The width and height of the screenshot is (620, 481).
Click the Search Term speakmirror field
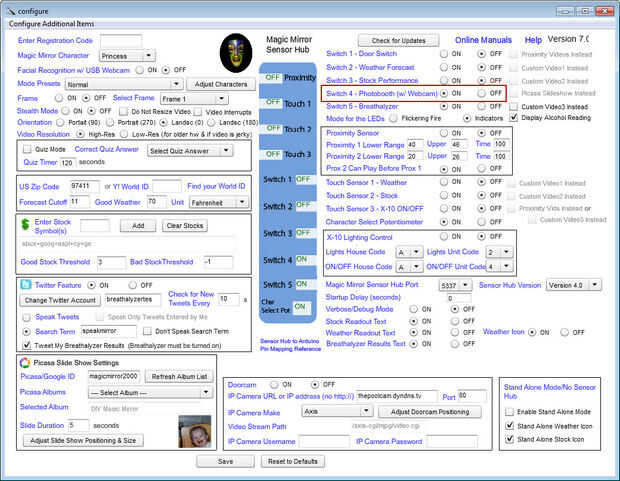108,331
